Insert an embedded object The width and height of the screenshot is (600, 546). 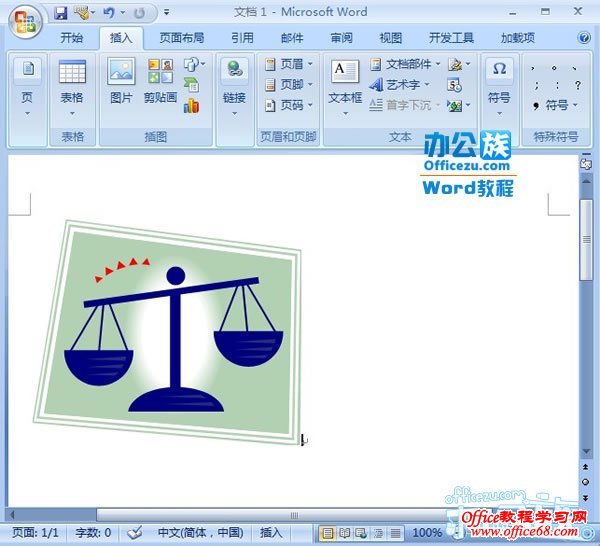(x=459, y=105)
